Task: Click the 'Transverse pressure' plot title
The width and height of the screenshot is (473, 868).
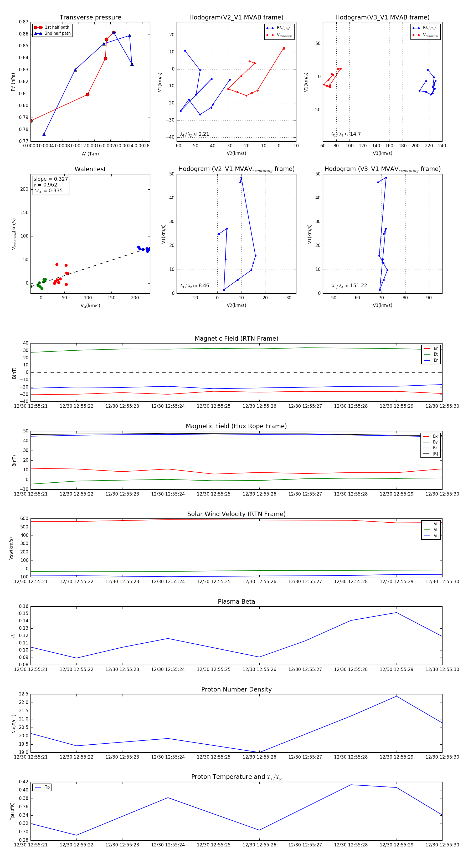Action: [x=90, y=18]
